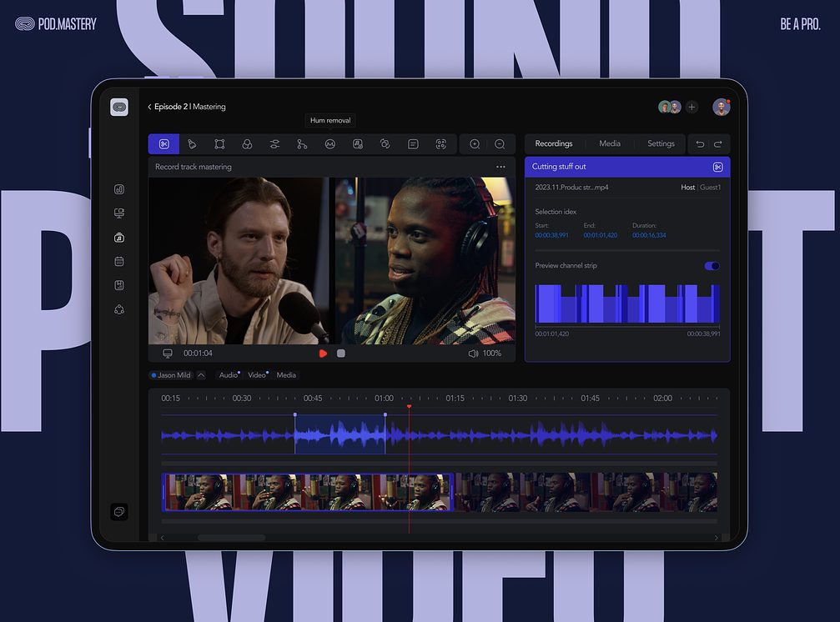Click the zoom out magnifier icon
This screenshot has height=622, width=840.
point(499,144)
